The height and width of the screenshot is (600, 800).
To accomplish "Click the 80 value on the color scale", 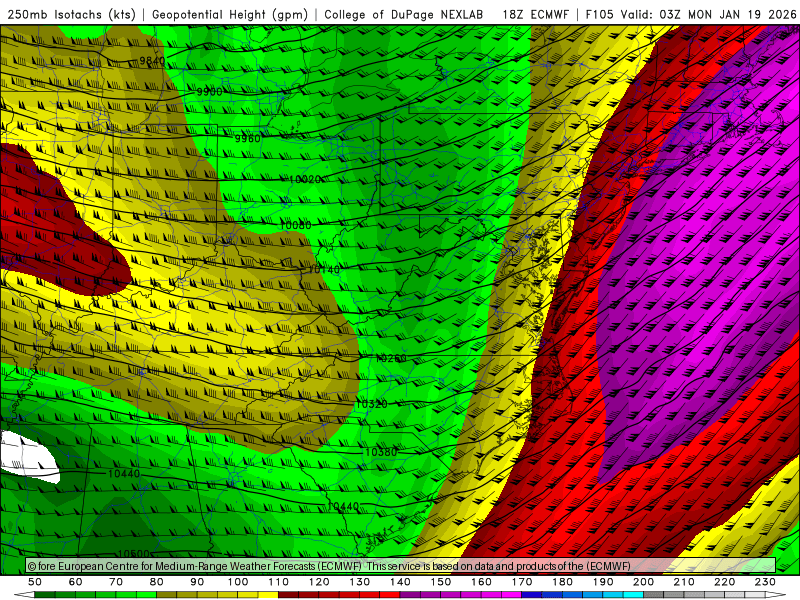I will coord(157,582).
